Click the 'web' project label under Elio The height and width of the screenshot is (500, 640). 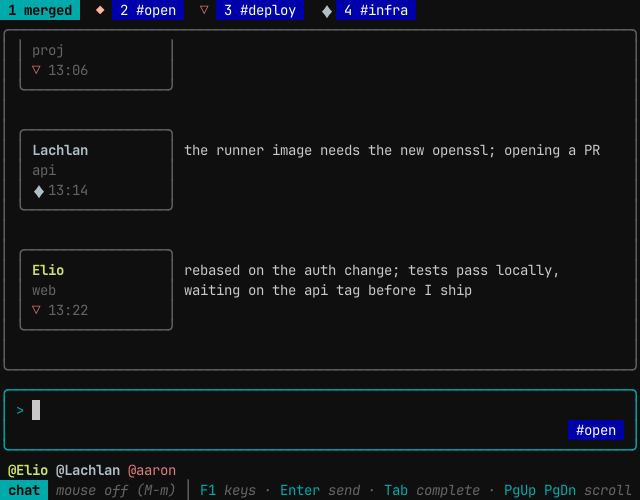[x=44, y=290]
